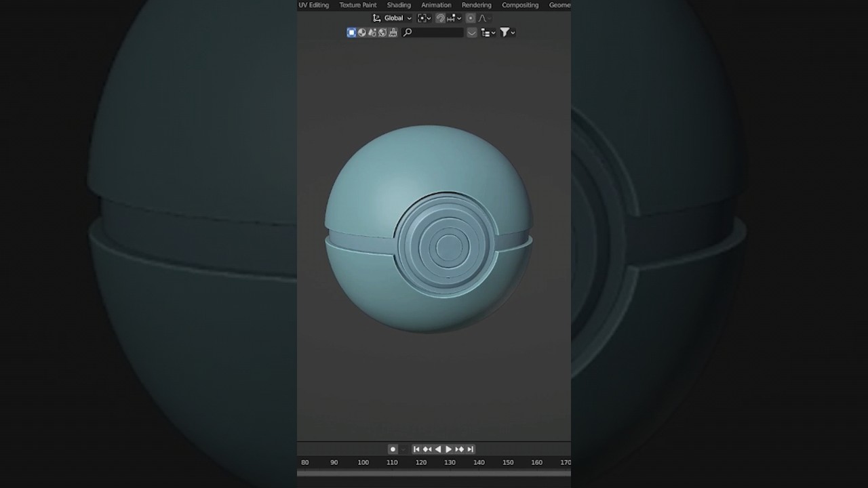Click the shapes icon left of the globe
Image resolution: width=868 pixels, height=488 pixels.
pos(372,33)
